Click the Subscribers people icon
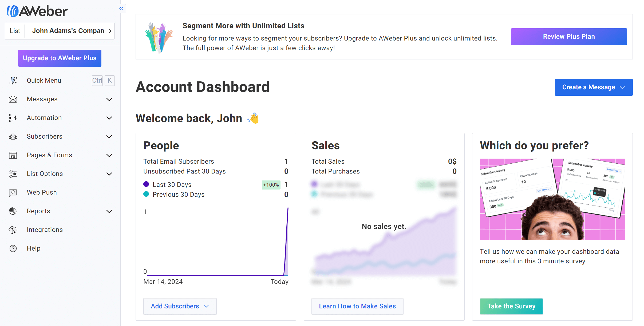 (13, 136)
